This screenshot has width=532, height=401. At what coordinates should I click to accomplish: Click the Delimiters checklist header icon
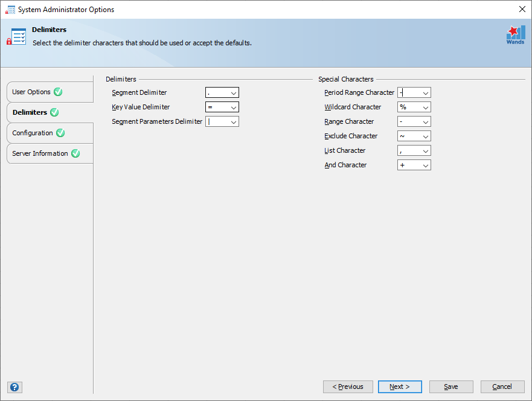pyautogui.click(x=16, y=37)
